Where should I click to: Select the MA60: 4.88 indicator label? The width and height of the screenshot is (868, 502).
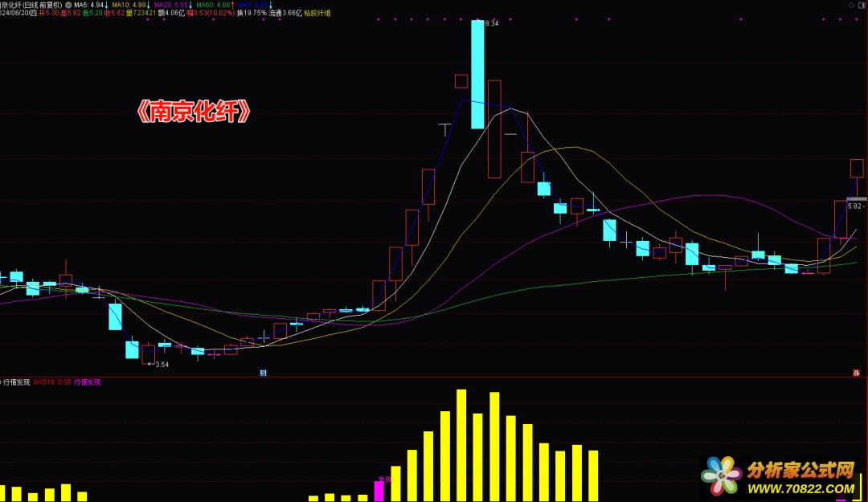(x=213, y=5)
